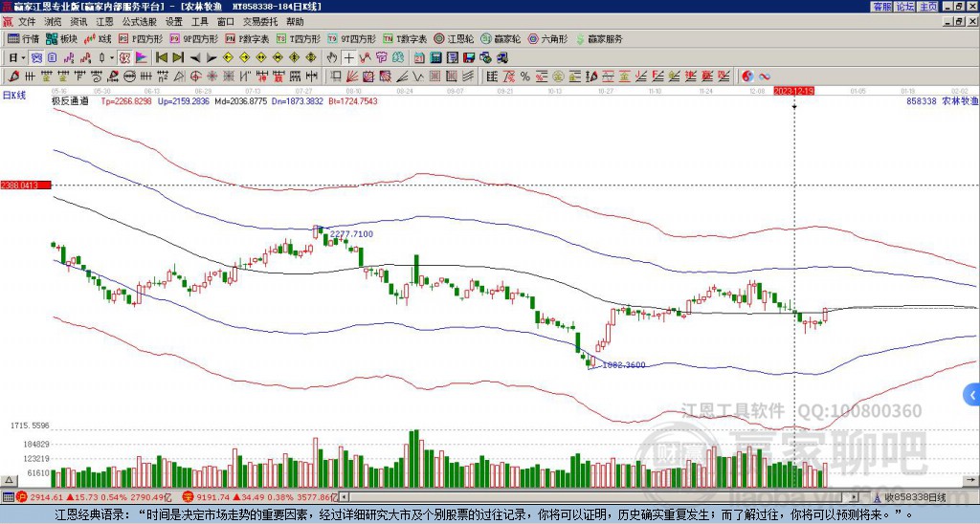The height and width of the screenshot is (524, 980).
Task: Open the 论坛 forum link
Action: pos(905,7)
